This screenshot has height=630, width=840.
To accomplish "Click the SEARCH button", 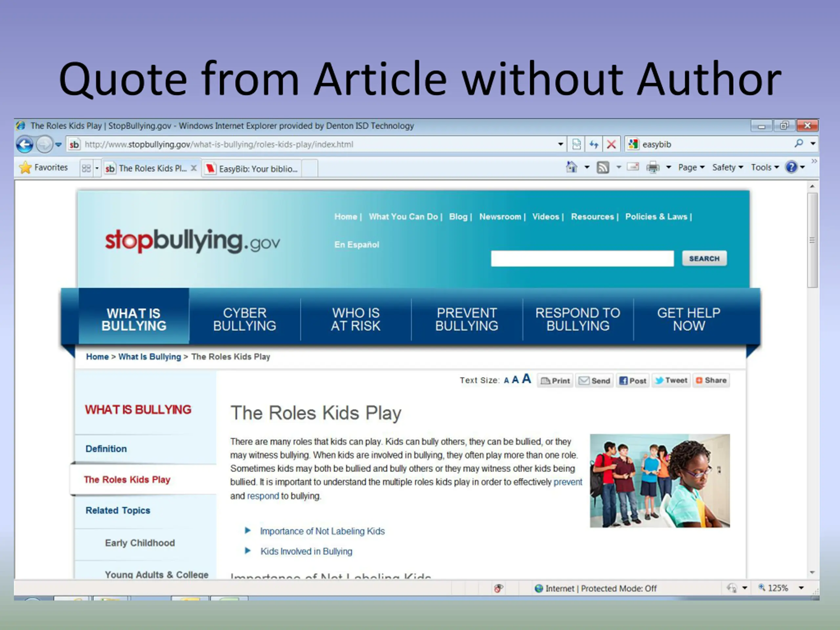I will (x=704, y=259).
